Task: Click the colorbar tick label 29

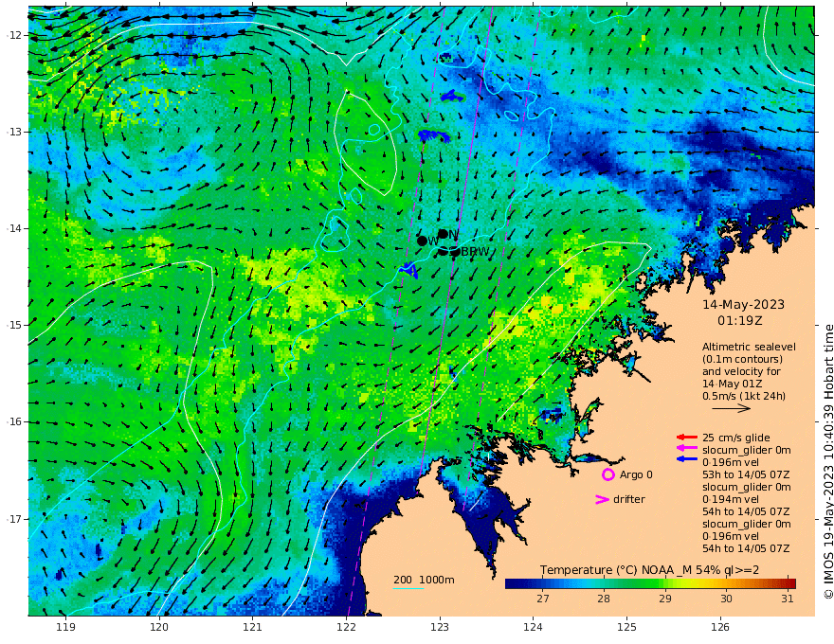Action: (x=665, y=599)
